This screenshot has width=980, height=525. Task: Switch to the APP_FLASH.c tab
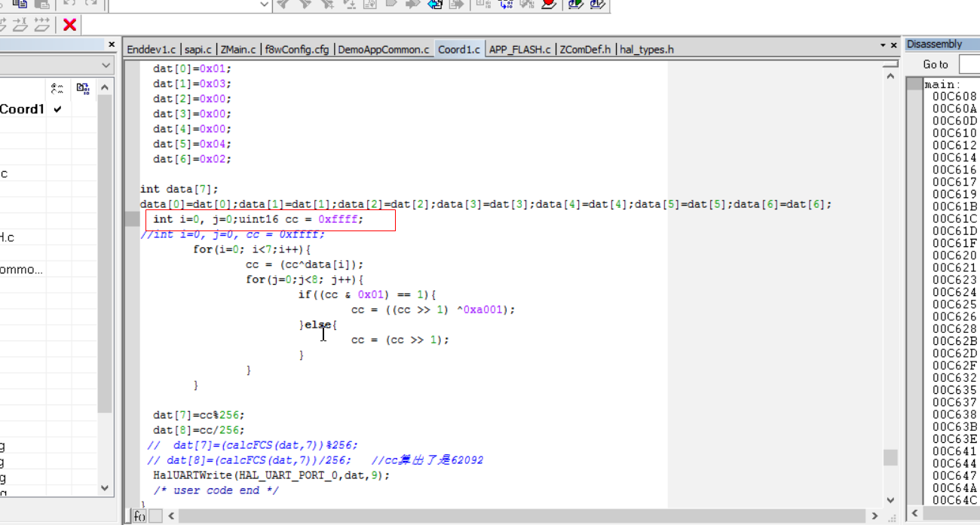520,49
